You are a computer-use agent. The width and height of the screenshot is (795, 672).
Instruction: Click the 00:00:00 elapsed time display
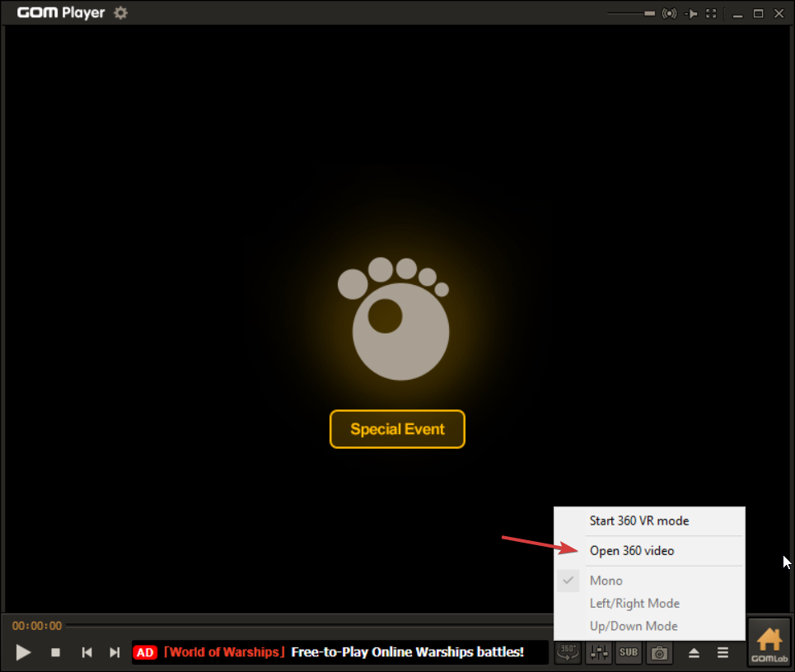tap(37, 626)
